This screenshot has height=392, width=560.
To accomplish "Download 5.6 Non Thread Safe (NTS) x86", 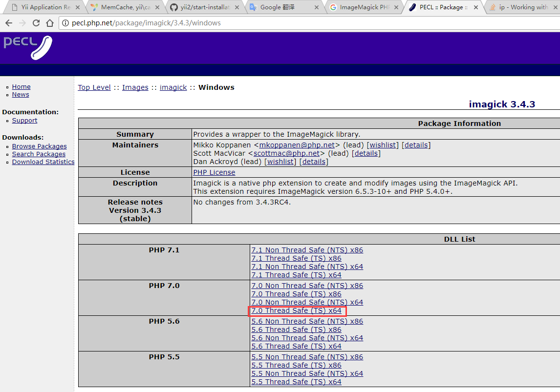I will (x=307, y=321).
